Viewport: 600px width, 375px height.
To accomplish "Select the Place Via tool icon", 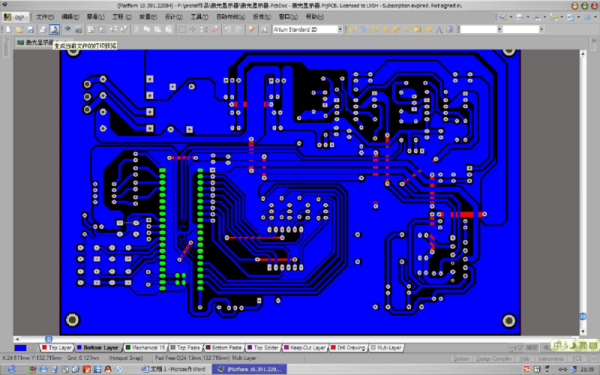I will [x=396, y=29].
